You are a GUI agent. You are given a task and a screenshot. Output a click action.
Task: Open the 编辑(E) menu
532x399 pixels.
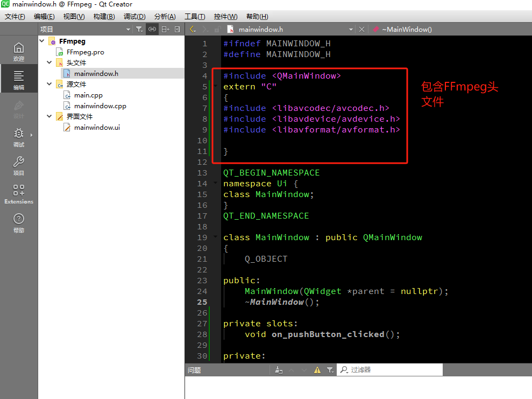44,17
